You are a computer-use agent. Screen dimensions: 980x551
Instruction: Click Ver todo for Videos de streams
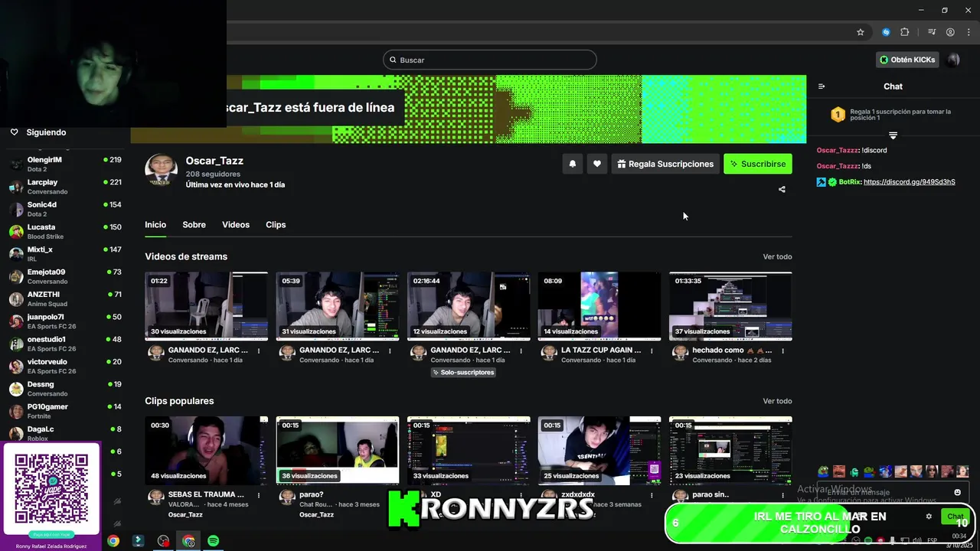pos(777,256)
